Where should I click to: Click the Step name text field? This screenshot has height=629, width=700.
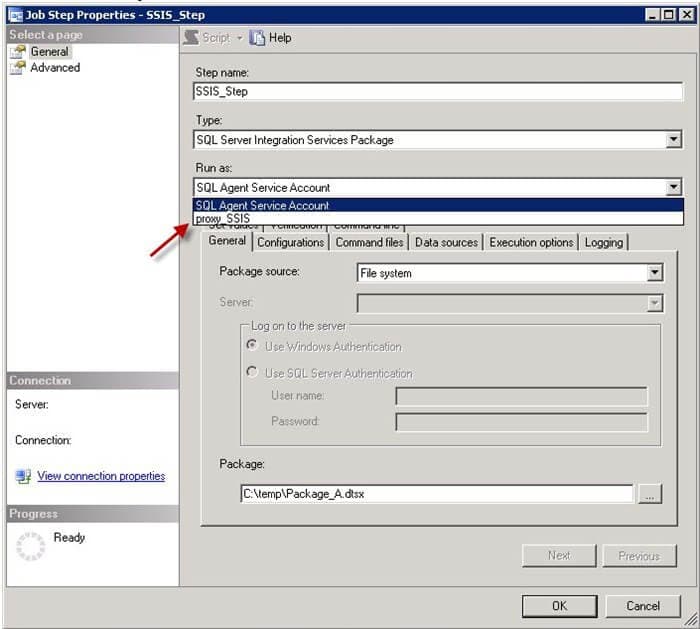coord(436,91)
